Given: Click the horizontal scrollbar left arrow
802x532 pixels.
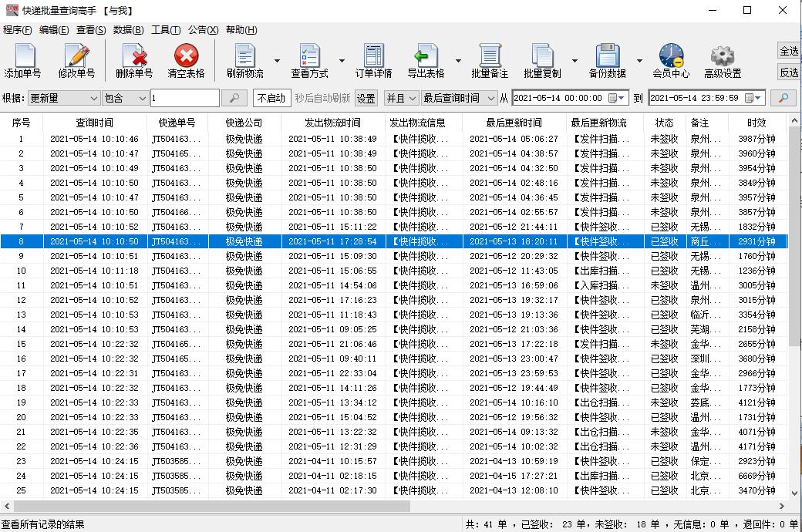Looking at the screenshot, I should (7, 506).
